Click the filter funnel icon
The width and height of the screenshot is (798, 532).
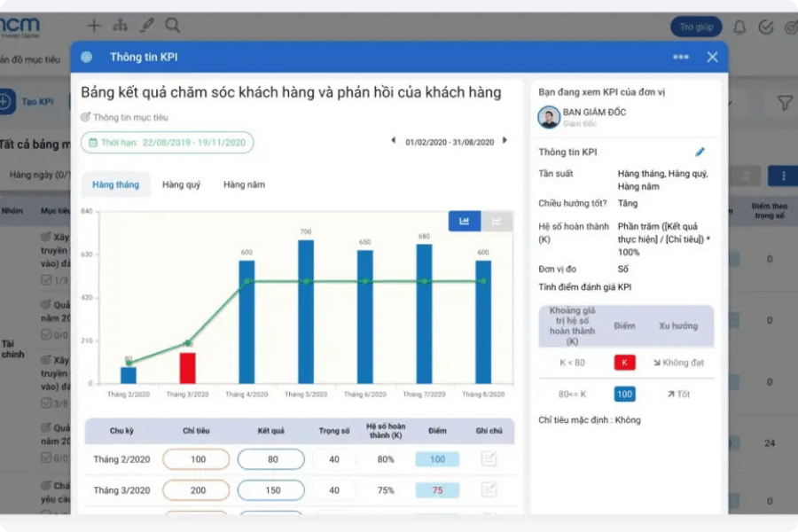[x=784, y=104]
